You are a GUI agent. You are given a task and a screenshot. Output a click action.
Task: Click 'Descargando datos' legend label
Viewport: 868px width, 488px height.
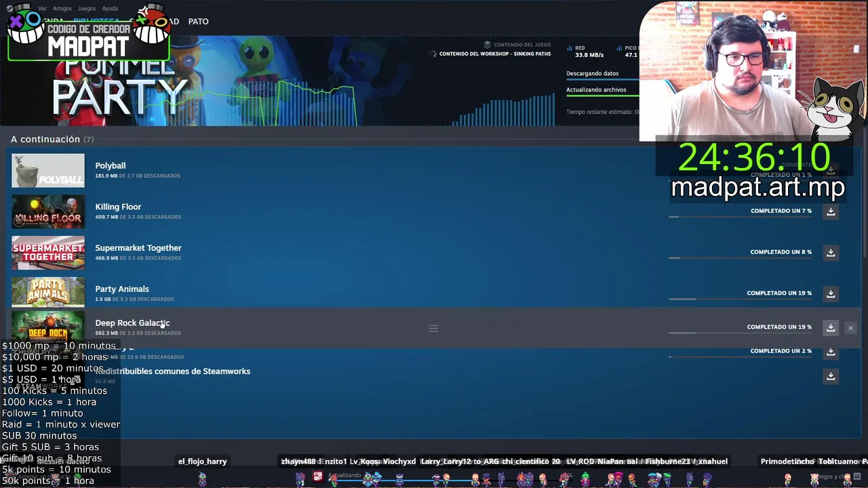click(x=593, y=73)
